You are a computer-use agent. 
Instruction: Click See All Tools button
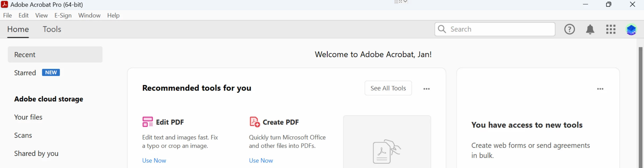pos(388,88)
